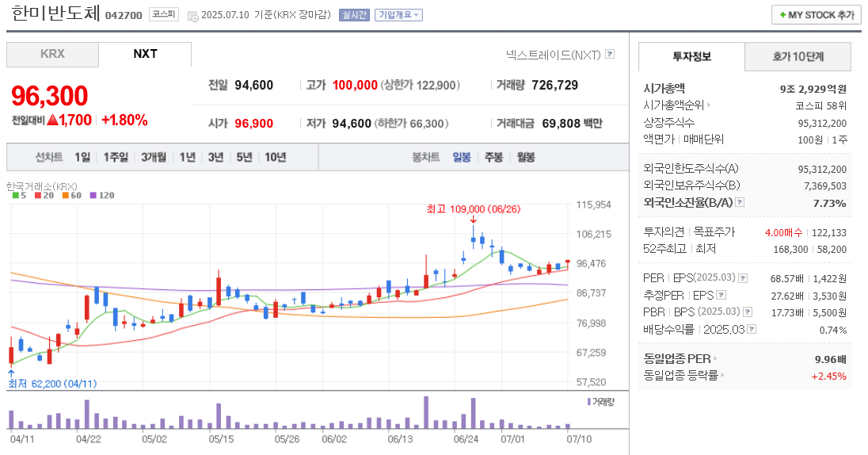Click the current price 96,300
This screenshot has width=868, height=455.
coord(49,96)
